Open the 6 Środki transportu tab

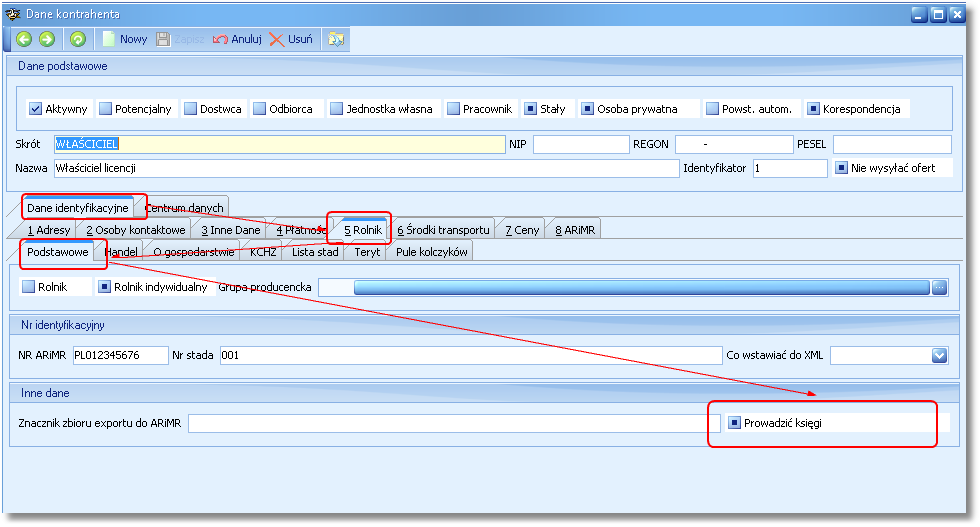pos(443,230)
